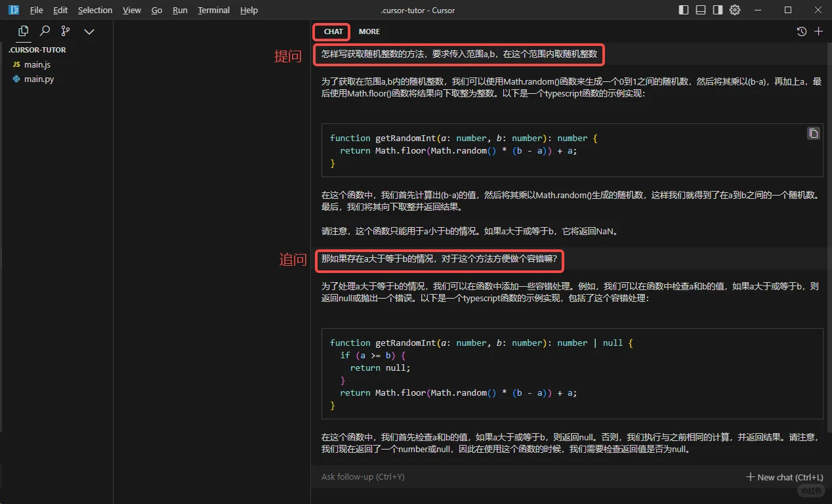The image size is (832, 504).
Task: Open the Terminal menu
Action: click(213, 10)
